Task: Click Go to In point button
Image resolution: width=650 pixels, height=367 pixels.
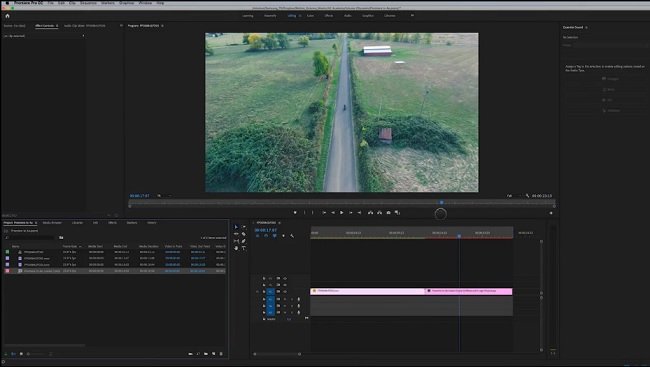Action: tap(324, 213)
